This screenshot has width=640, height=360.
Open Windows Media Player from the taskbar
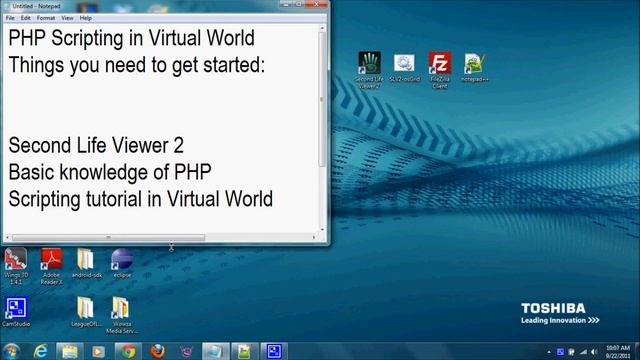pyautogui.click(x=98, y=351)
